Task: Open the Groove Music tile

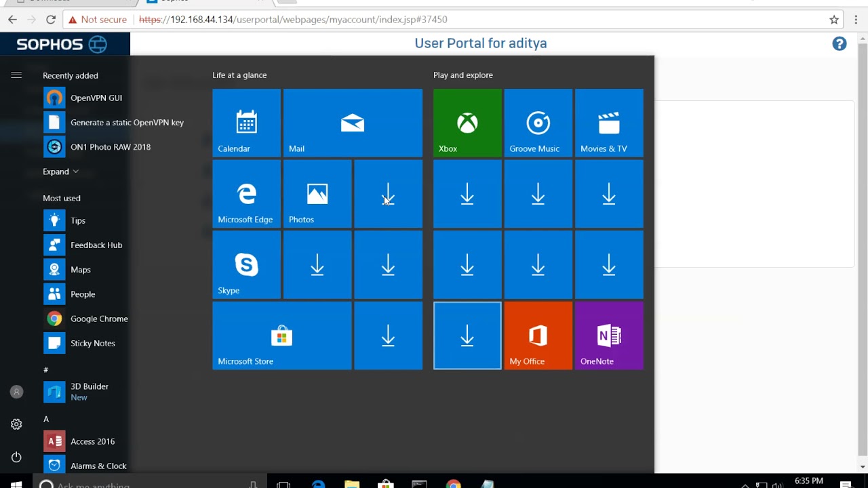Action: tap(538, 123)
